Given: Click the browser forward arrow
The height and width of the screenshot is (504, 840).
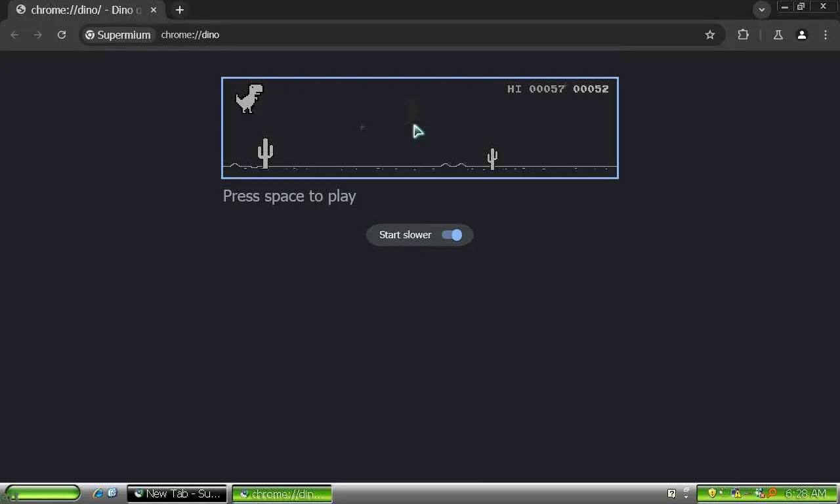Looking at the screenshot, I should (38, 35).
